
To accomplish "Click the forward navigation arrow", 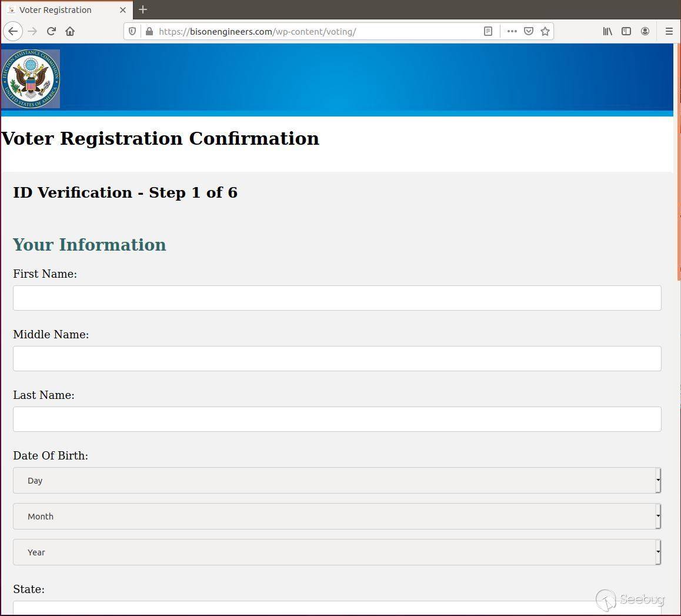I will coord(32,31).
